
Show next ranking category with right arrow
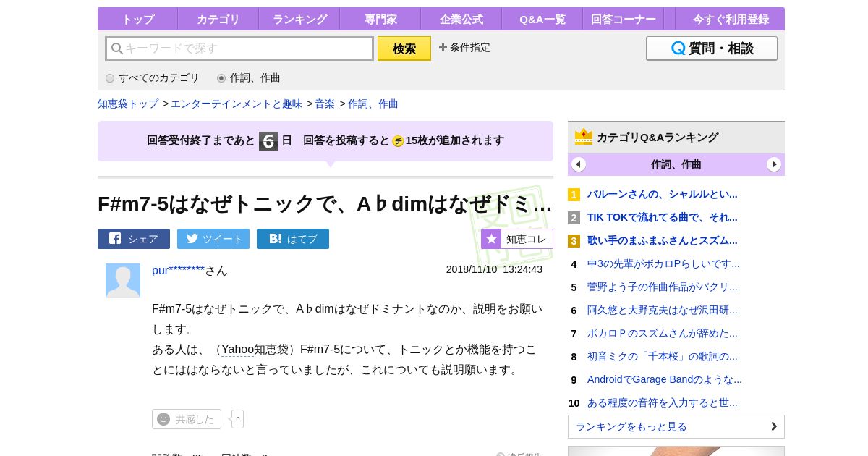774,164
